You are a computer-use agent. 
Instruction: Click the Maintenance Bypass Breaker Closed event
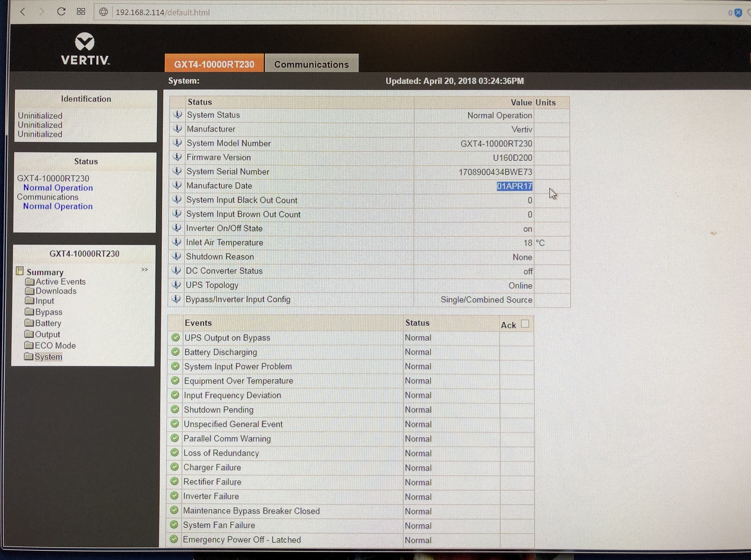click(x=251, y=511)
